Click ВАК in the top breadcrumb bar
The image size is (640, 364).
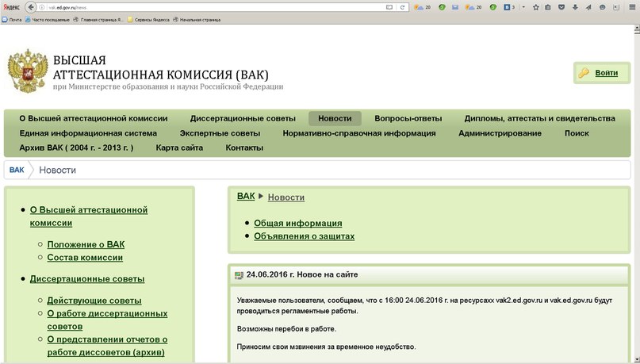point(17,171)
